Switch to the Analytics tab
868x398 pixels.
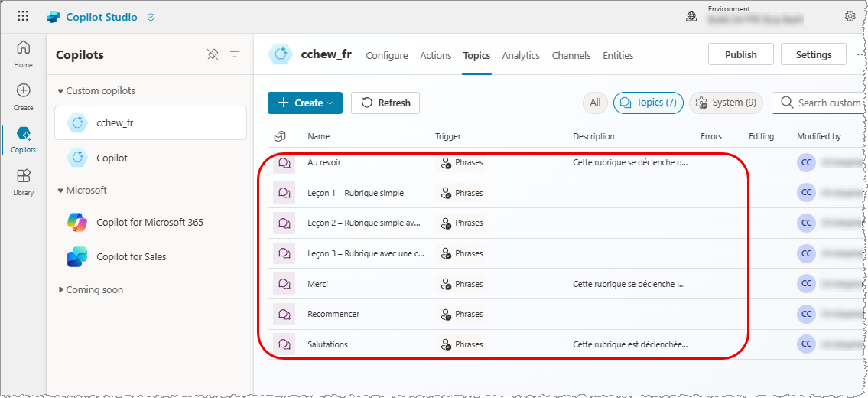coord(521,55)
